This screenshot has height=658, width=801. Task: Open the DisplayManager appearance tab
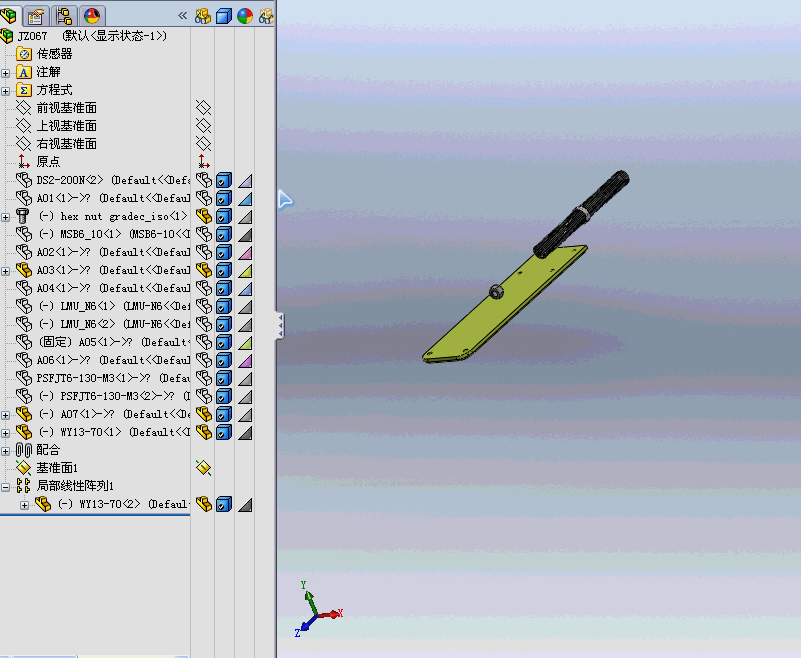92,16
